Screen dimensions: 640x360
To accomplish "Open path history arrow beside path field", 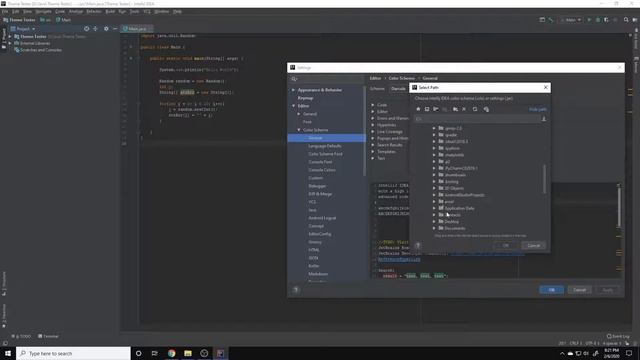I will 544,119.
